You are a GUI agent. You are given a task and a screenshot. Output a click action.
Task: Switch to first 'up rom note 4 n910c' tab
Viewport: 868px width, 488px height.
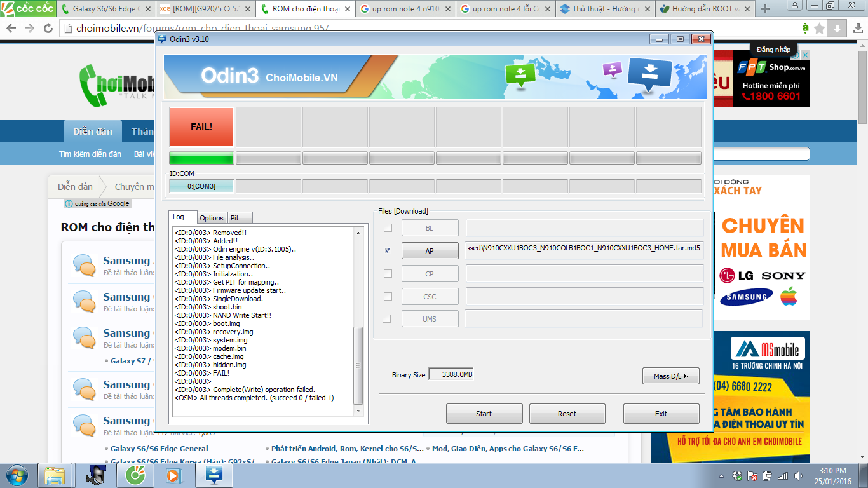(x=403, y=9)
